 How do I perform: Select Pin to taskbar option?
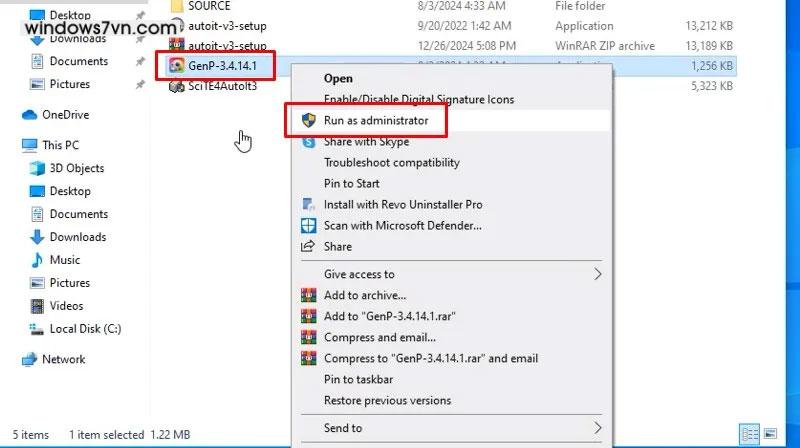point(358,379)
